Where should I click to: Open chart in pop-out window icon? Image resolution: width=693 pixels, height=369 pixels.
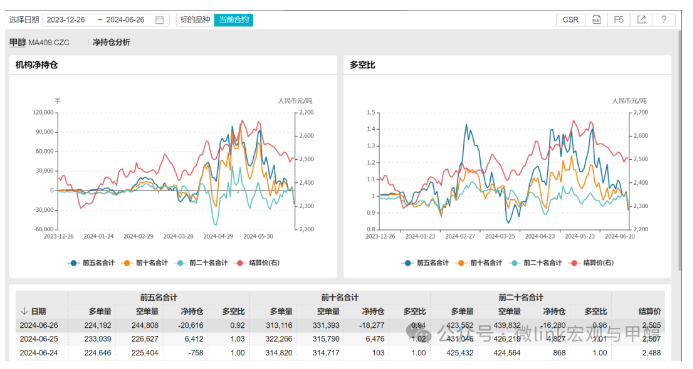(641, 20)
